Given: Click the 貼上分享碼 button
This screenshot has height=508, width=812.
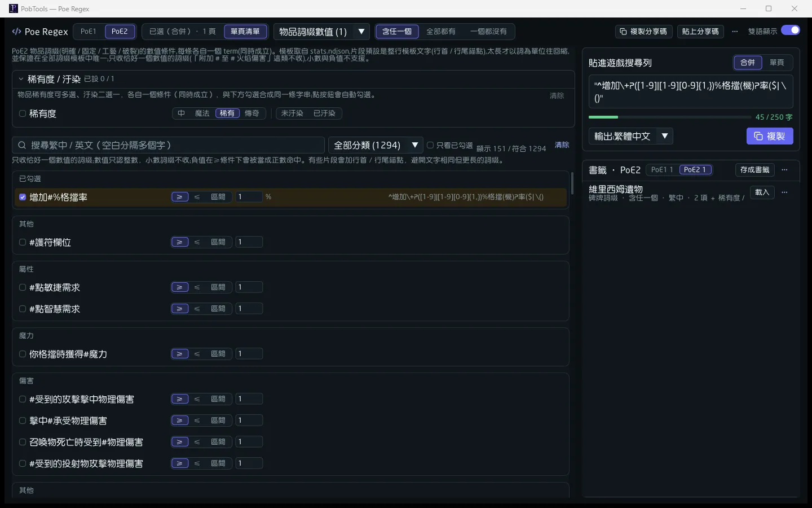Looking at the screenshot, I should click(700, 32).
